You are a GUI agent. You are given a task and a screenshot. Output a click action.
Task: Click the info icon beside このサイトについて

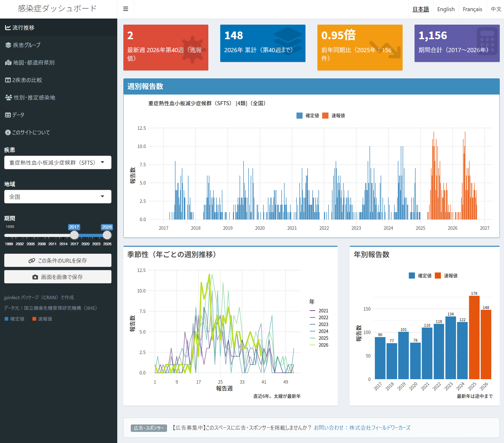[8, 132]
